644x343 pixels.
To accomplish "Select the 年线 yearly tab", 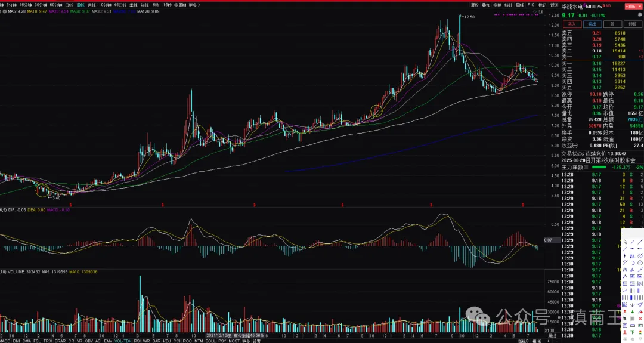I will click(x=144, y=5).
